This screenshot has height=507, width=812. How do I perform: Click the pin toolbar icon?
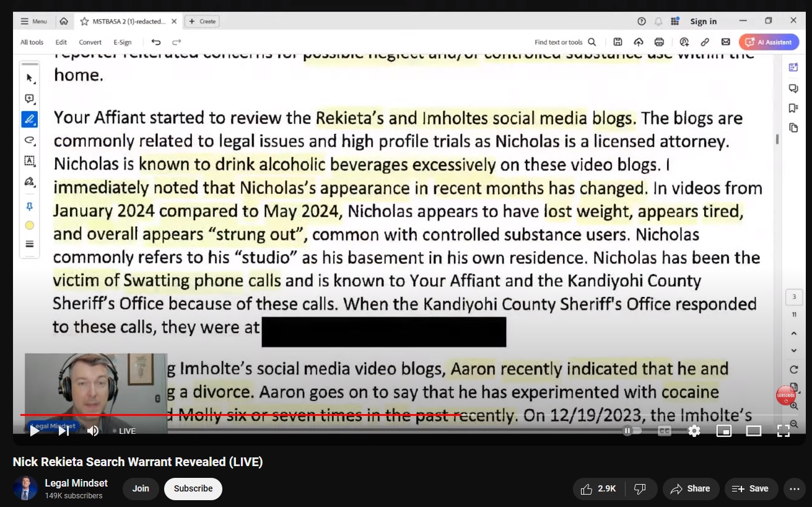[29, 206]
